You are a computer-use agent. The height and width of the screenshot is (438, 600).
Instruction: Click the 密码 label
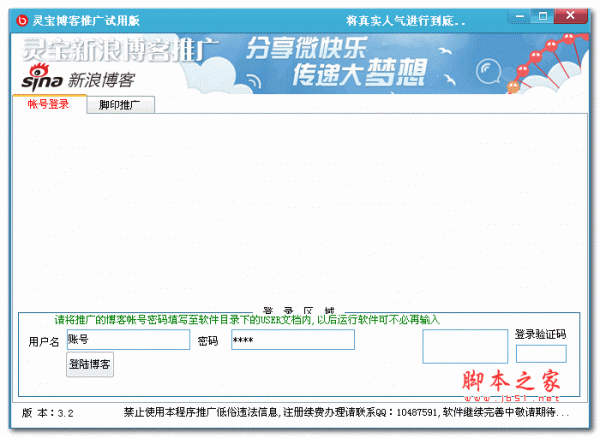click(x=208, y=340)
